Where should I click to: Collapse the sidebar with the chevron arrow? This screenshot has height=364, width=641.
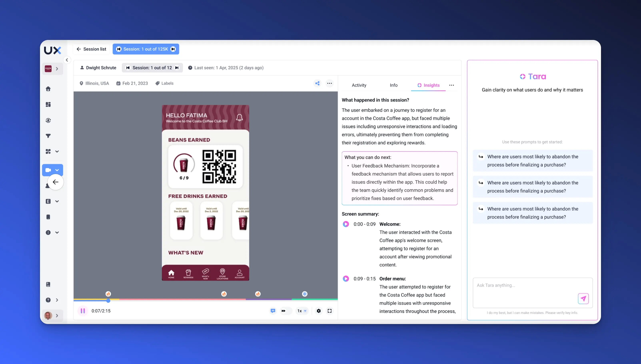[67, 60]
